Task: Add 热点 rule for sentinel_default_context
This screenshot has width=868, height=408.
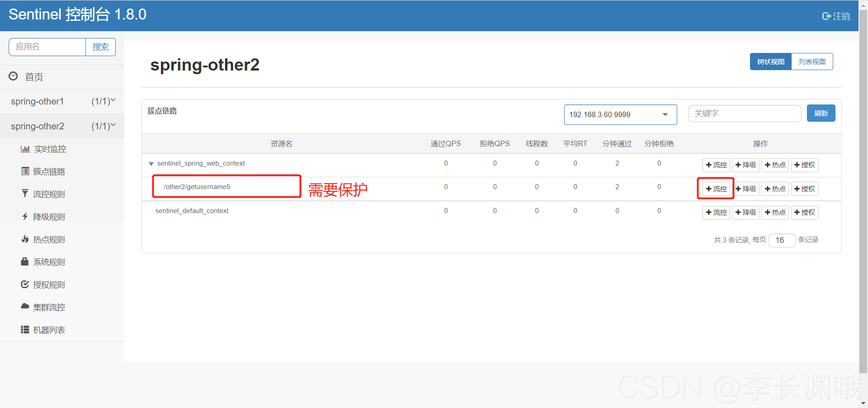Action: 775,213
